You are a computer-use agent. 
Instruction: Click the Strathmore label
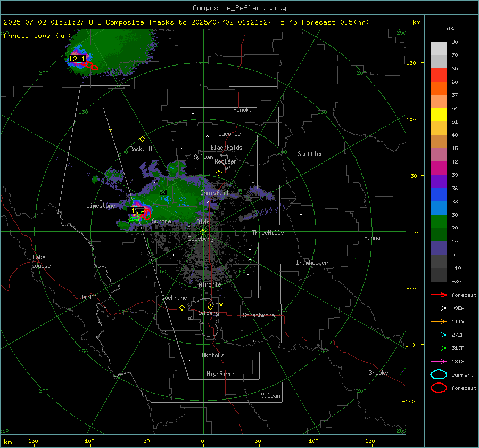tap(259, 315)
